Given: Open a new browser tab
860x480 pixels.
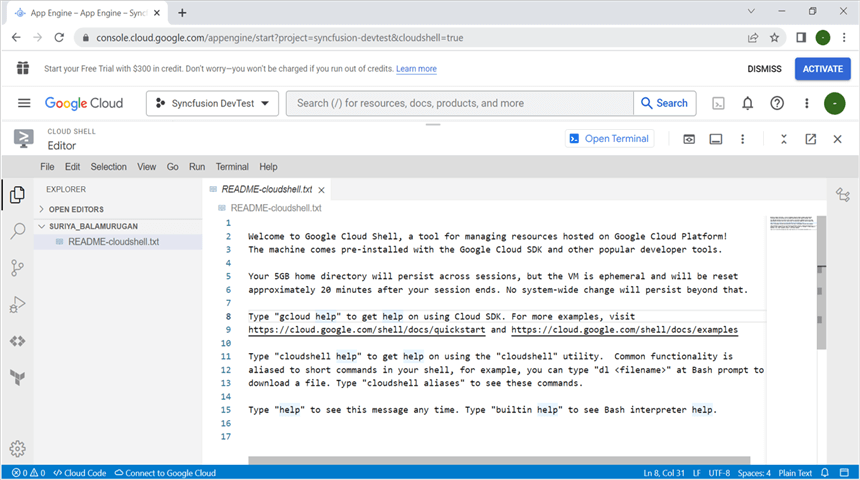Looking at the screenshot, I should (182, 13).
